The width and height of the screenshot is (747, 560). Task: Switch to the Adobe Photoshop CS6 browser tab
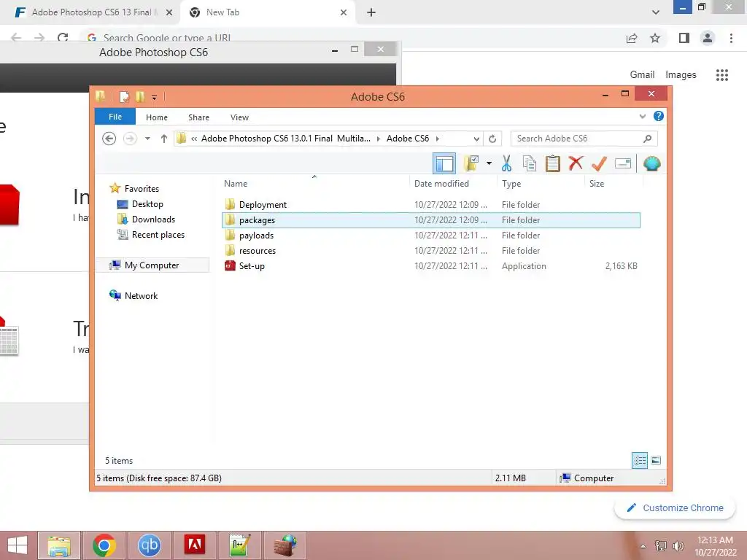pos(90,12)
